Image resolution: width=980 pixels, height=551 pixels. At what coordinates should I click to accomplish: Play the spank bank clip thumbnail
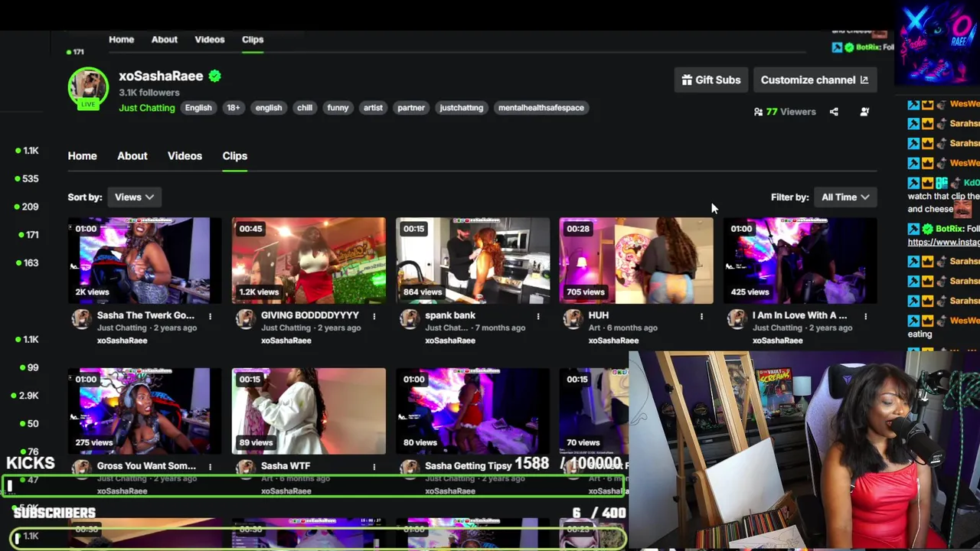(x=472, y=260)
